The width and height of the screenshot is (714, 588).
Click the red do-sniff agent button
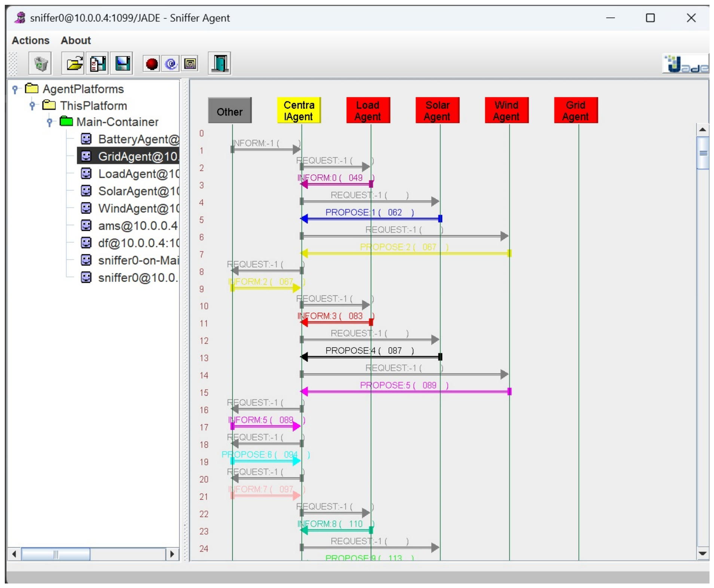tap(152, 64)
